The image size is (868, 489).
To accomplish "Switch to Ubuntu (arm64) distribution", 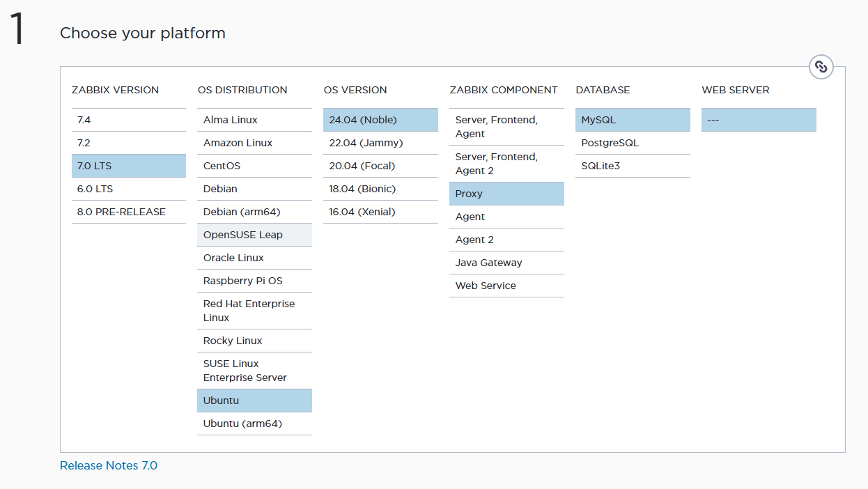I will click(254, 424).
